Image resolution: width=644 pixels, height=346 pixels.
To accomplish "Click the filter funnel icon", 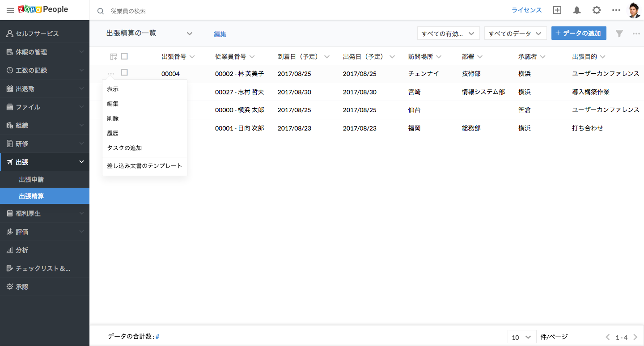I will click(619, 34).
